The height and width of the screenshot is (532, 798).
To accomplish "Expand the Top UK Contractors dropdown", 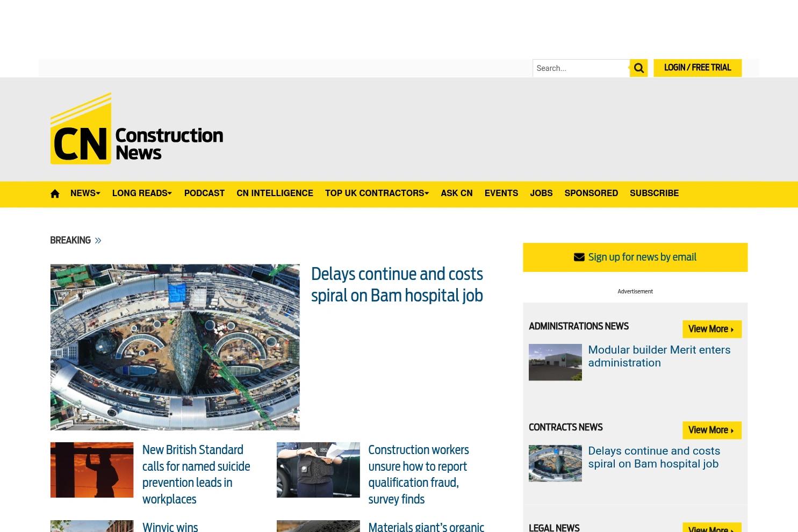I will click(377, 193).
